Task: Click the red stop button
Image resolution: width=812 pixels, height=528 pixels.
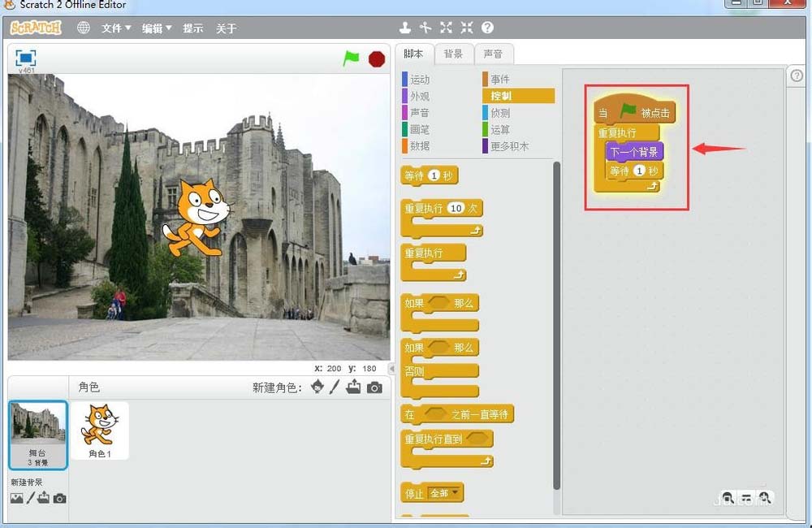Action: pos(375,59)
